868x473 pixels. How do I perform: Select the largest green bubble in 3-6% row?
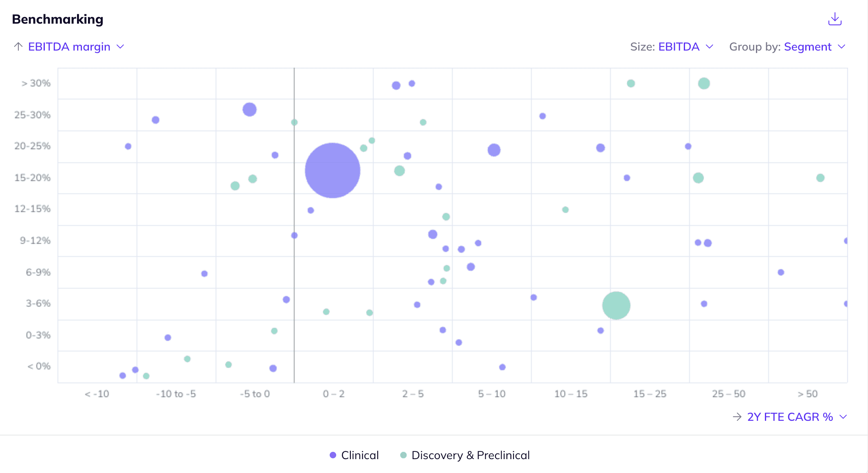pyautogui.click(x=616, y=305)
